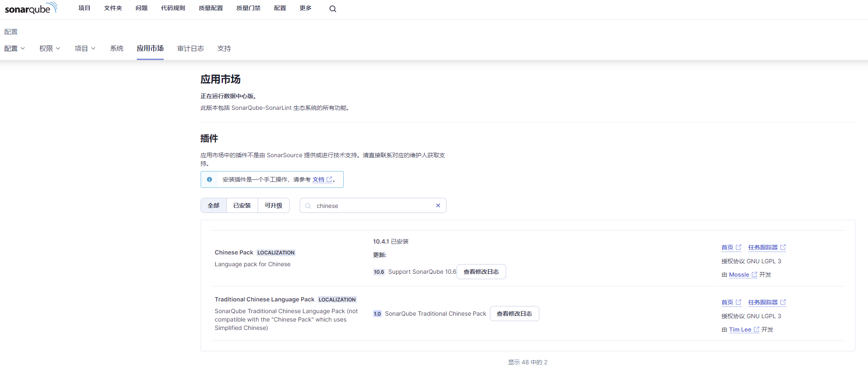
Task: Click the Chinese Pack plugin title
Action: coord(234,252)
